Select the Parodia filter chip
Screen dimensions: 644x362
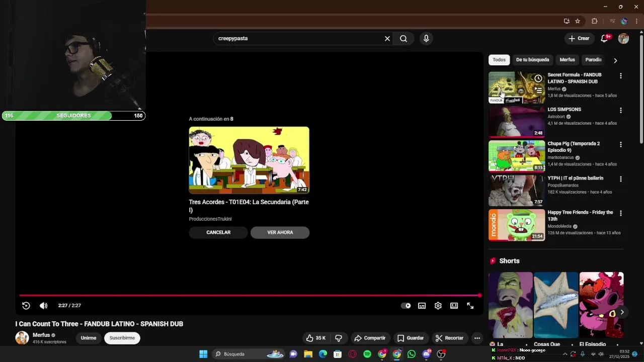[x=594, y=60]
